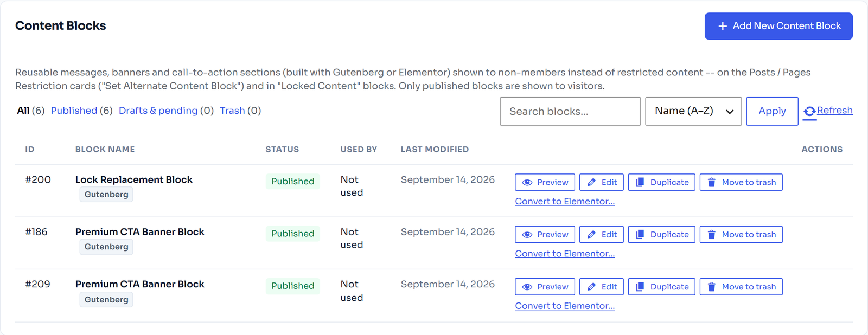This screenshot has width=868, height=335.
Task: Click the trash can icon in row #209
Action: (x=712, y=287)
